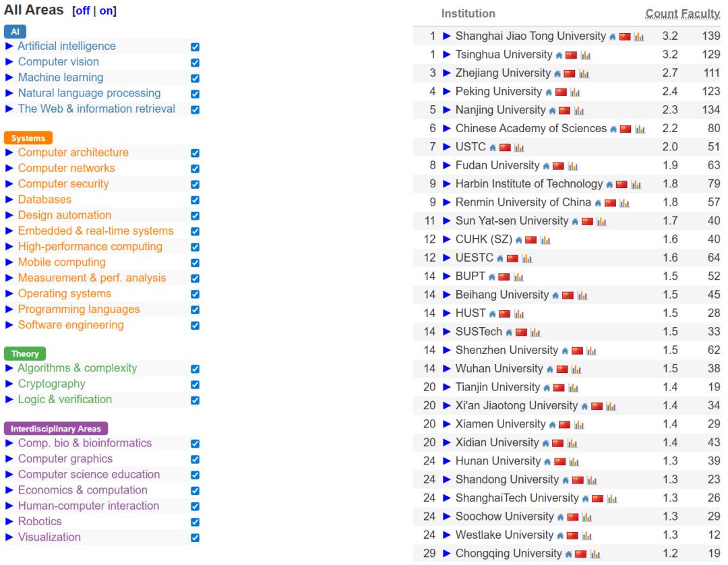Click the home icon for Nanjing University
Viewport: 728px width, 565px height.
pos(552,111)
